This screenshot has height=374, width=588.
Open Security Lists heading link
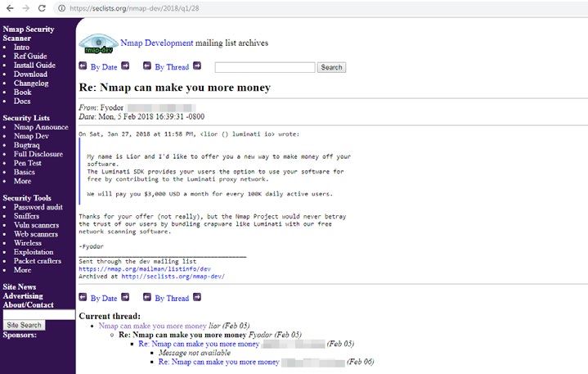(x=26, y=118)
